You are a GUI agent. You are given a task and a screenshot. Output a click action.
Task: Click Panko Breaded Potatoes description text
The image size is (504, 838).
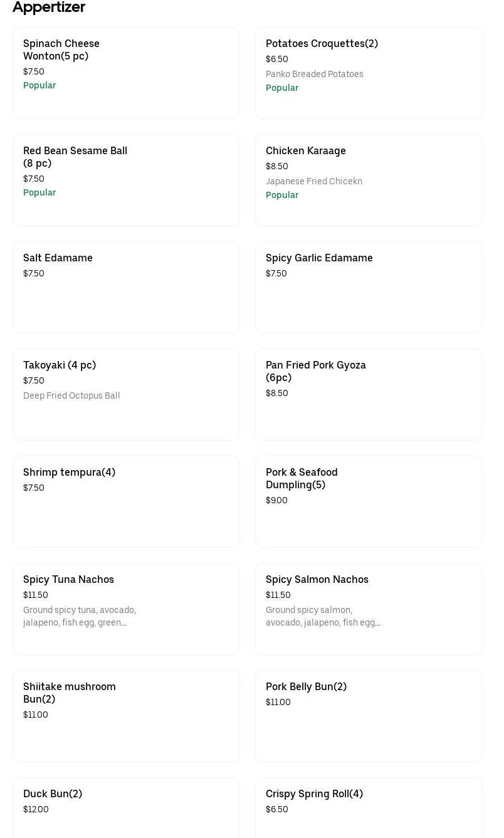314,74
